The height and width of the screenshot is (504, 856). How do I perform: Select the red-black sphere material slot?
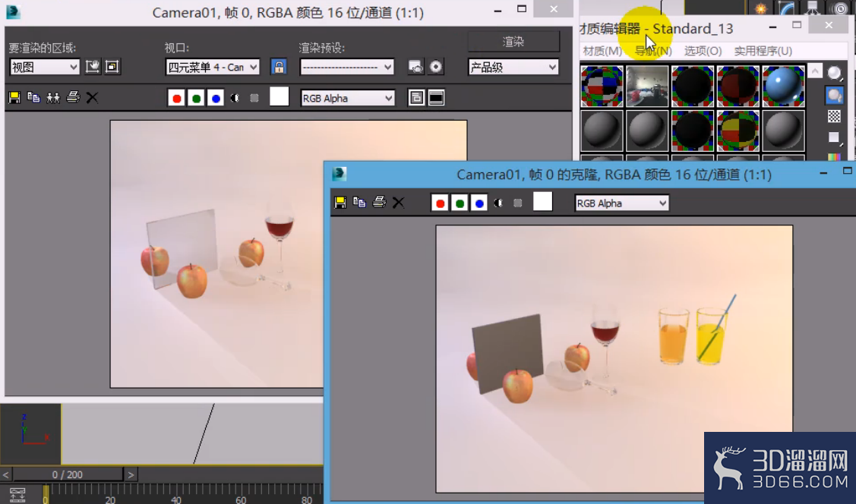(738, 87)
